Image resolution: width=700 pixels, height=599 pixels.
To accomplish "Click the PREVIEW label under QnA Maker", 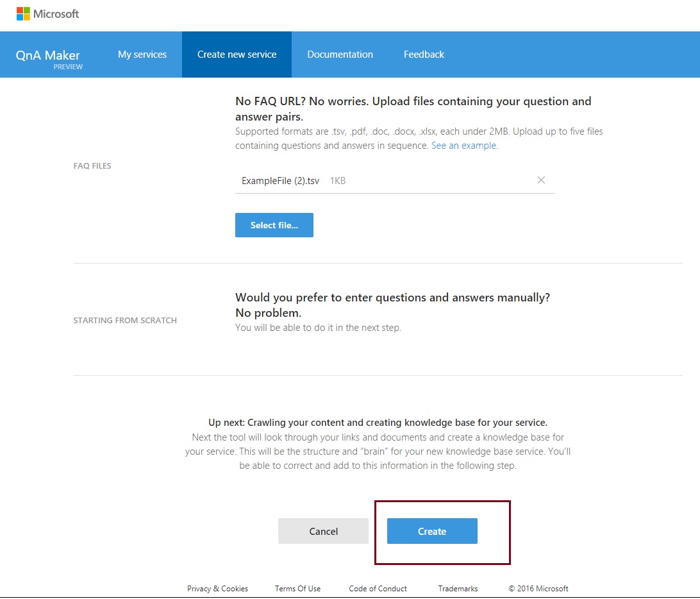I will tap(68, 65).
